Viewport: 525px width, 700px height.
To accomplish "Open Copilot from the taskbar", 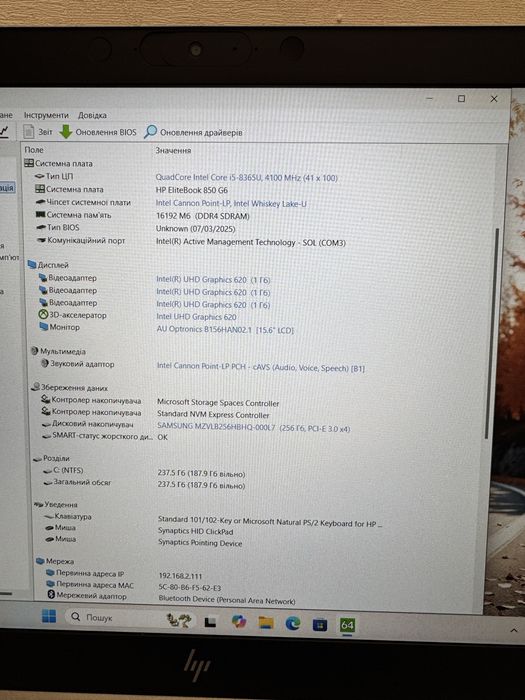I will pos(239,621).
